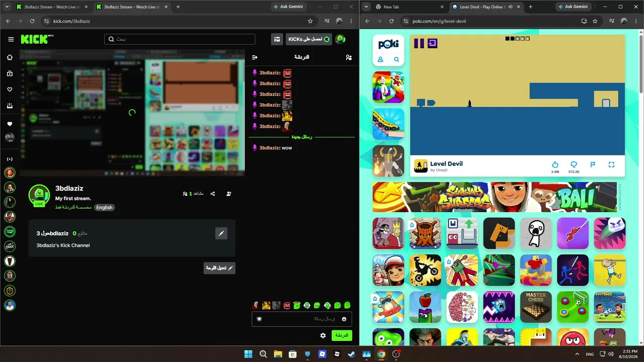The width and height of the screenshot is (644, 362).
Task: Click the chat message input field
Action: tap(302, 319)
